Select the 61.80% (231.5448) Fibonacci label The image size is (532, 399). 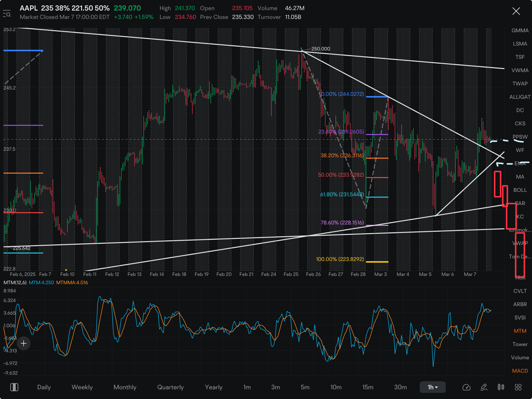coord(342,194)
